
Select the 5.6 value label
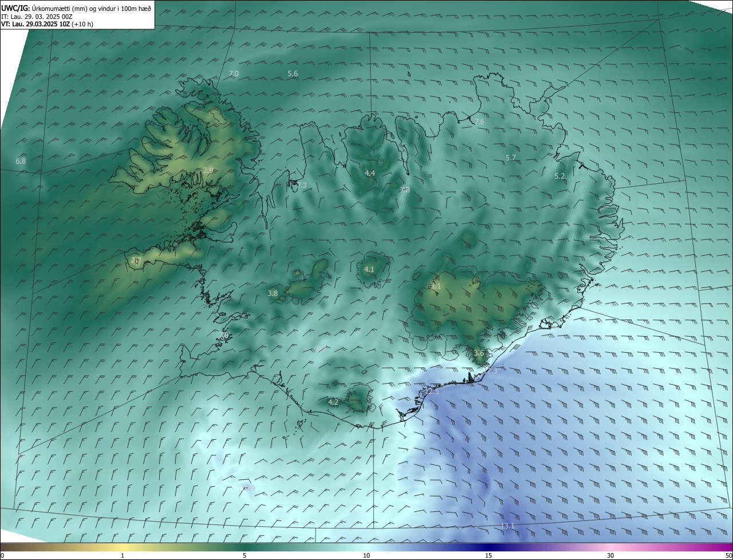pos(293,74)
